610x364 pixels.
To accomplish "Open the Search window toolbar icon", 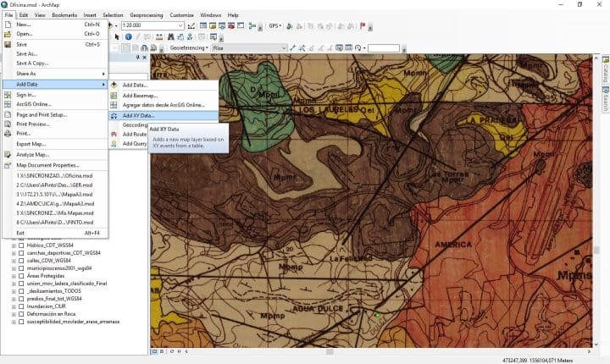I will click(x=222, y=25).
